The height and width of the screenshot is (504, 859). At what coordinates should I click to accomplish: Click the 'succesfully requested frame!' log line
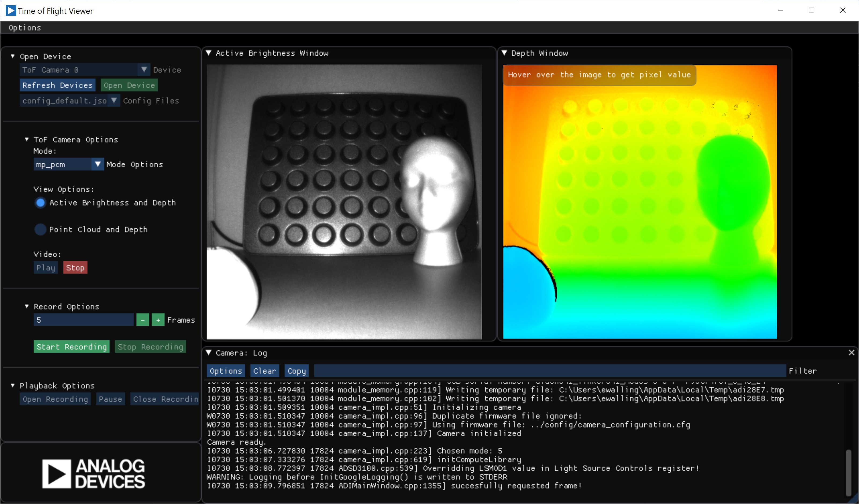coord(394,485)
